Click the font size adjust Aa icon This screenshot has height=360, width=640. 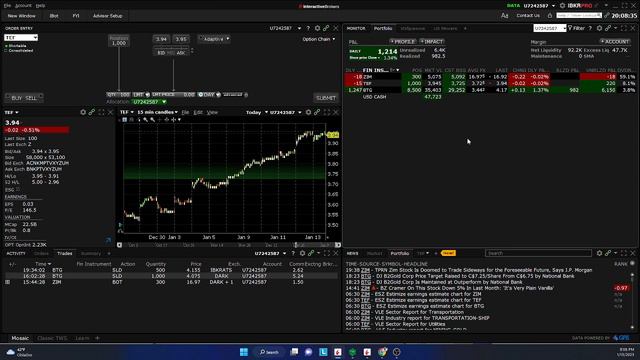(x=504, y=16)
